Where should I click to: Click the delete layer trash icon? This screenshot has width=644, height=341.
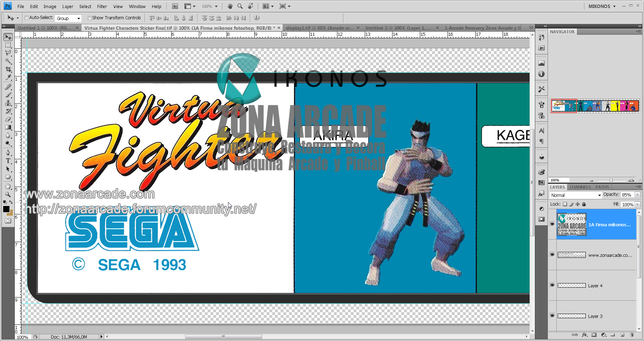coord(632,335)
